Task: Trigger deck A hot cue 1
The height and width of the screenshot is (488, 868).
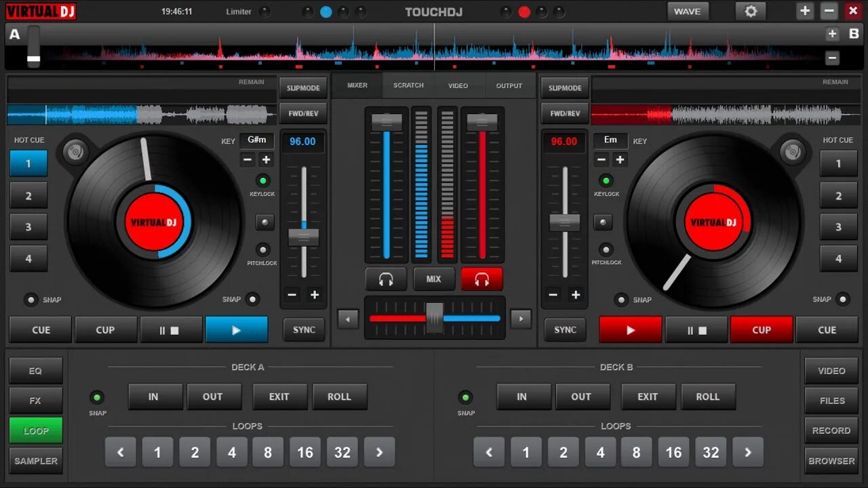Action: pos(28,163)
